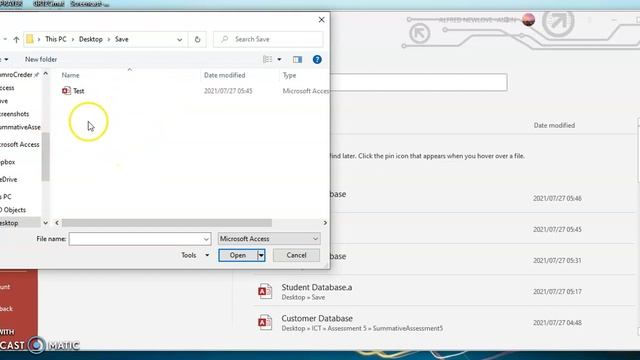Select 3D Objects in navigation pane
The image size is (640, 360).
tap(13, 210)
